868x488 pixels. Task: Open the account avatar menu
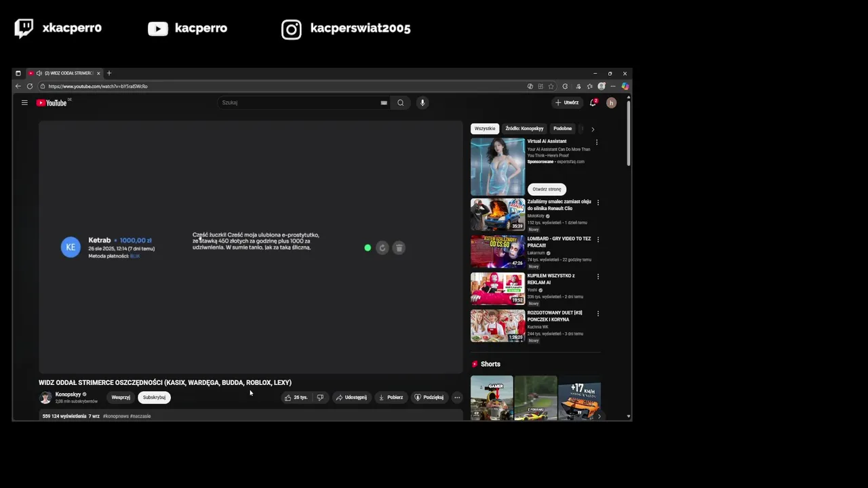pos(611,103)
